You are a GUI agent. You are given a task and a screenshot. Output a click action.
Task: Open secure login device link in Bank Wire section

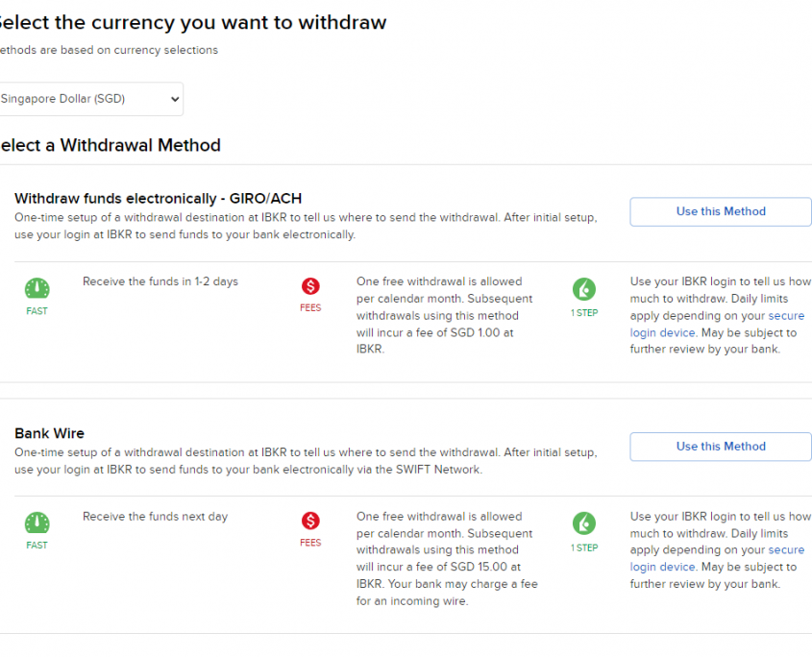pyautogui.click(x=786, y=550)
